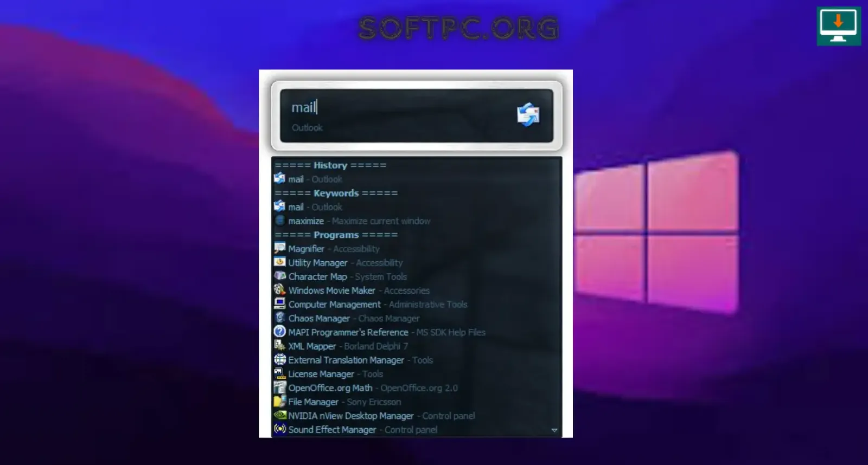The image size is (868, 465).
Task: Click the scroll-down arrow of the results list
Action: pyautogui.click(x=554, y=430)
